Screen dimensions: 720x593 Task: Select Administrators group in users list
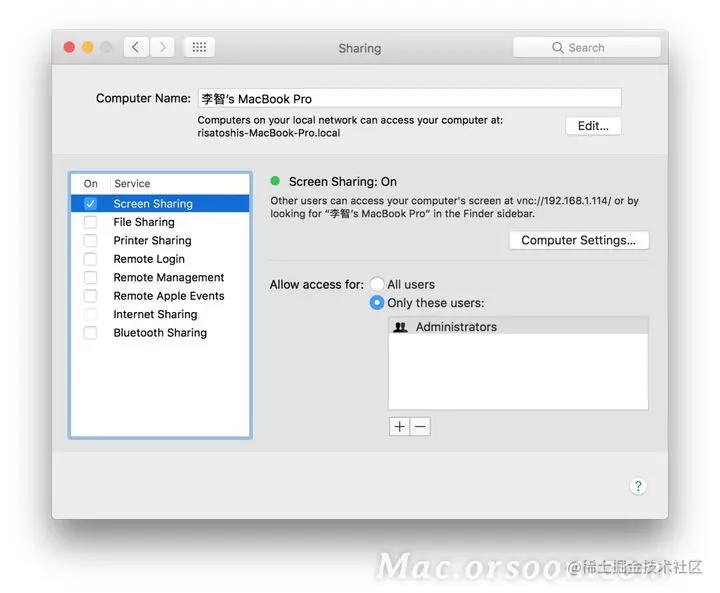(x=518, y=327)
